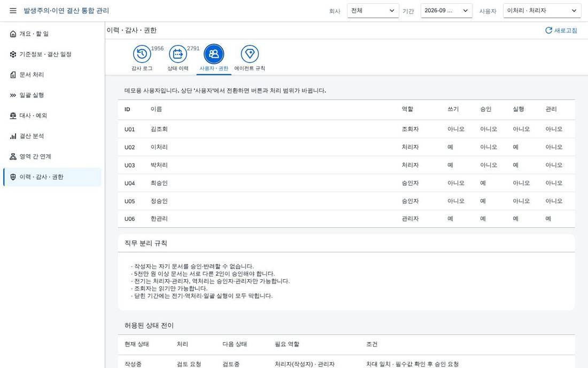588x368 pixels.
Task: Click the 관리자 role cell
Action: [x=410, y=219]
